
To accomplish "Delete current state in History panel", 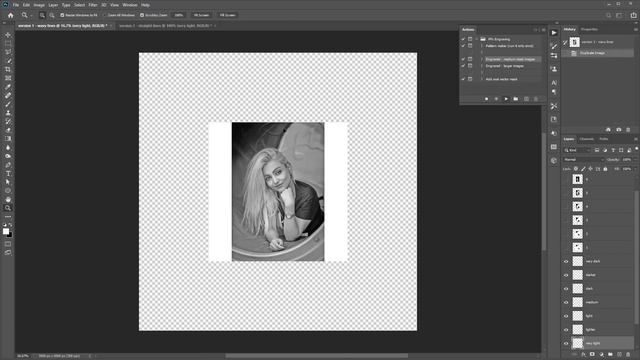I will (x=628, y=129).
